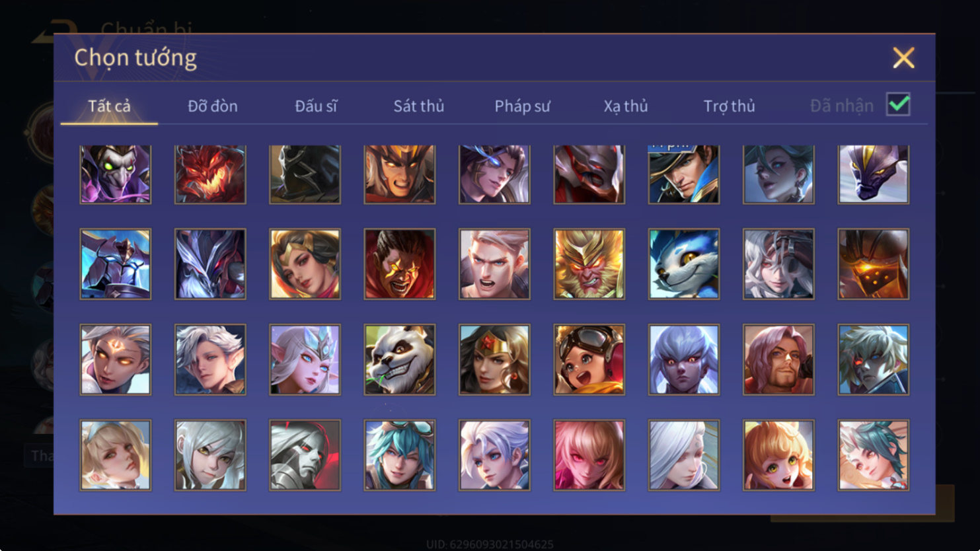Pick the teal-haired hero with goggles
Viewport: 980px width, 551px height.
coord(399,455)
